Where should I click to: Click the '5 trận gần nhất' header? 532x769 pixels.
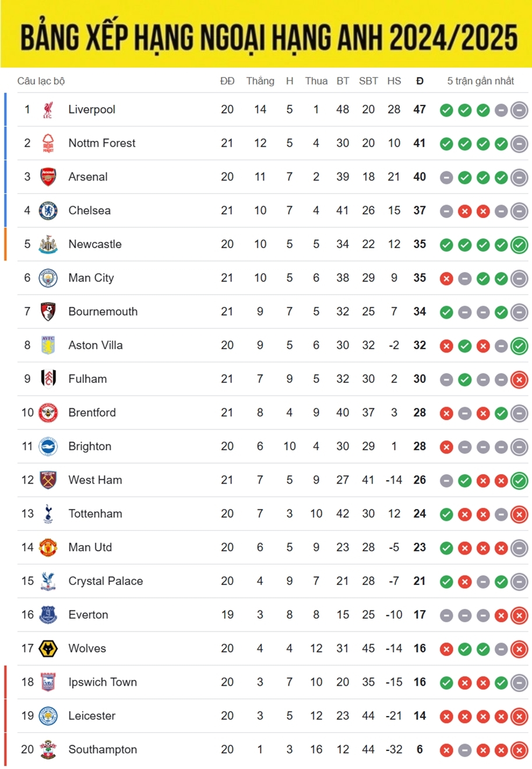point(480,81)
